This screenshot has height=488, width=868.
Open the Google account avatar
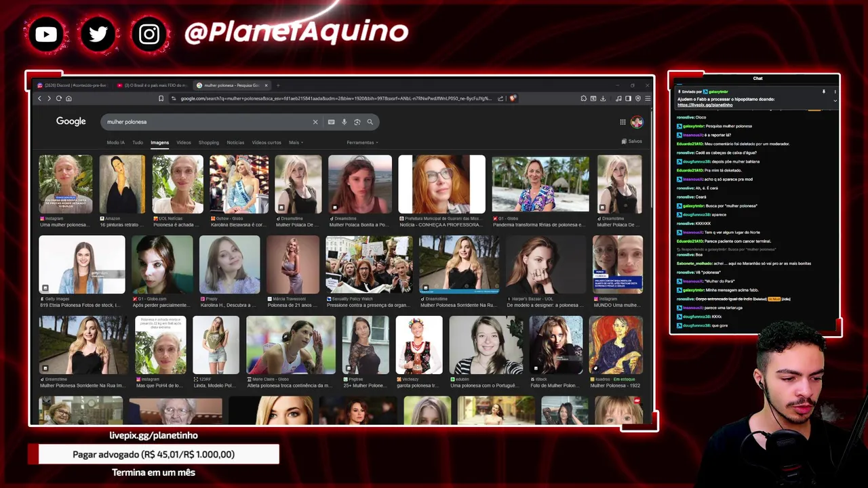pos(637,122)
